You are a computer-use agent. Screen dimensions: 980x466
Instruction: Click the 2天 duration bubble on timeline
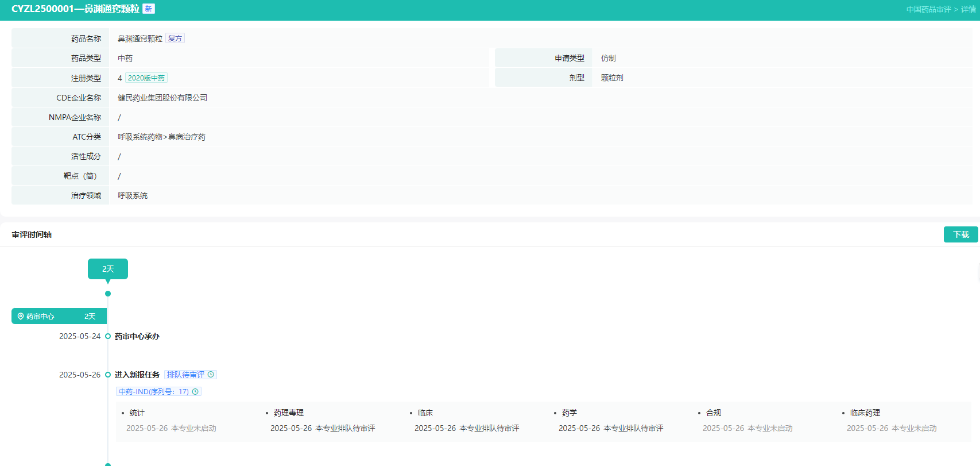tap(108, 269)
